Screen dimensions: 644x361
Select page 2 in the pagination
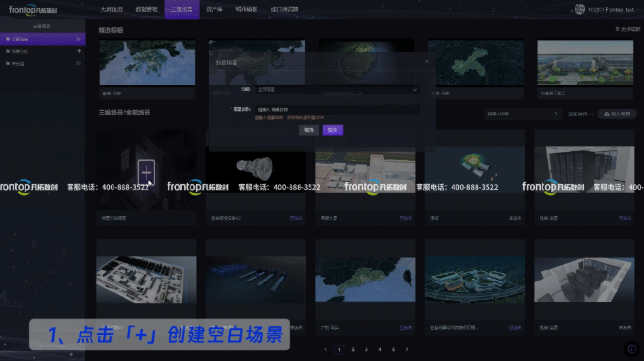coord(353,350)
